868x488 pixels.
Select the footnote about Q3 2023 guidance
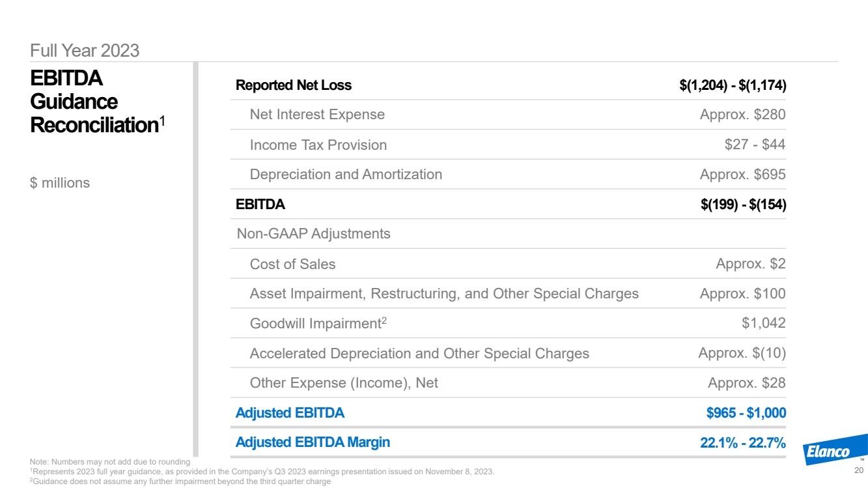click(262, 471)
